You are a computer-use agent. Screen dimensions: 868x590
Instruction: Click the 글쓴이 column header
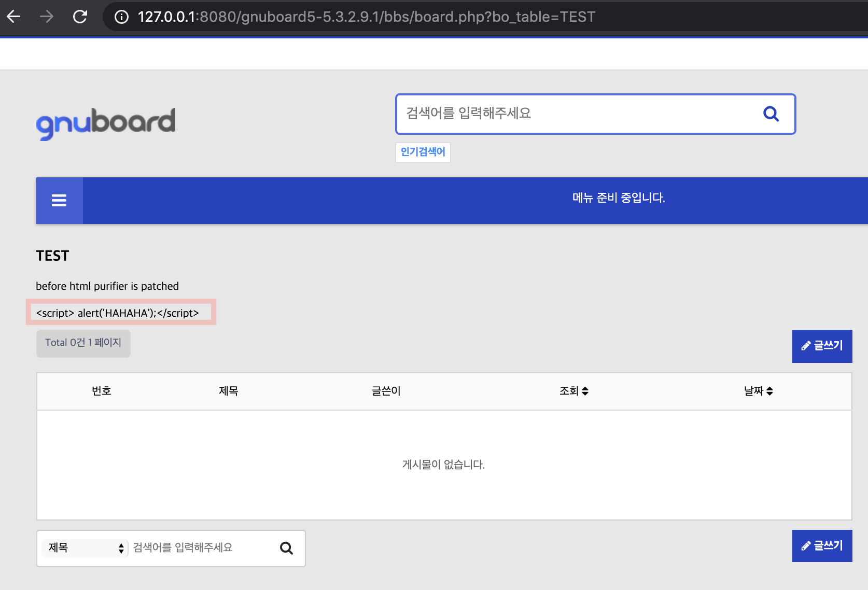(x=386, y=391)
